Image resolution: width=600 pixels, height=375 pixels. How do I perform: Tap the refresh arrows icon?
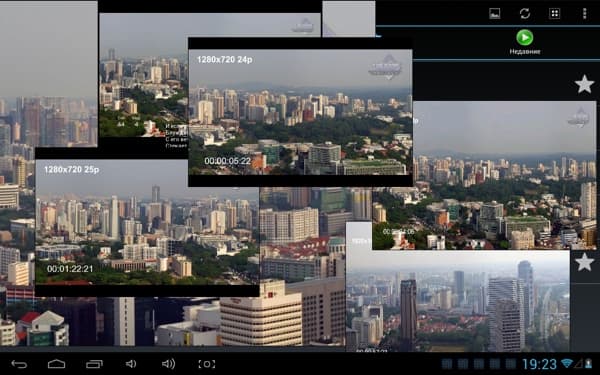tap(525, 13)
